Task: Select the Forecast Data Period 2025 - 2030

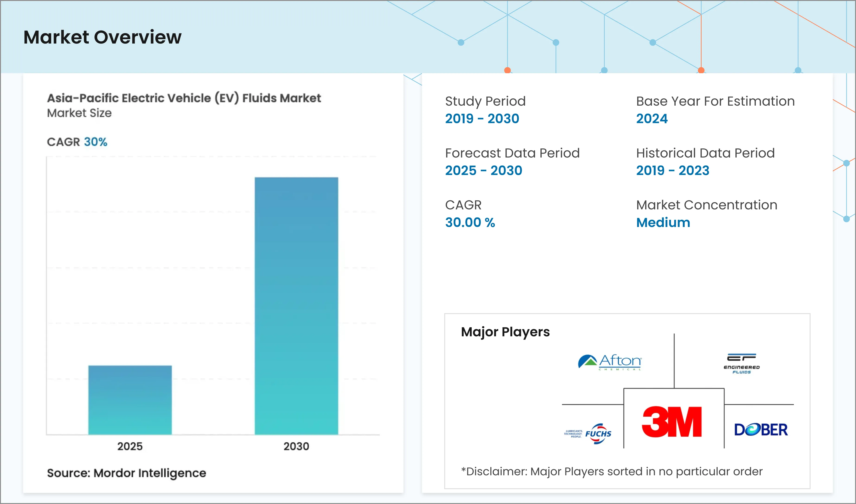Action: [483, 170]
